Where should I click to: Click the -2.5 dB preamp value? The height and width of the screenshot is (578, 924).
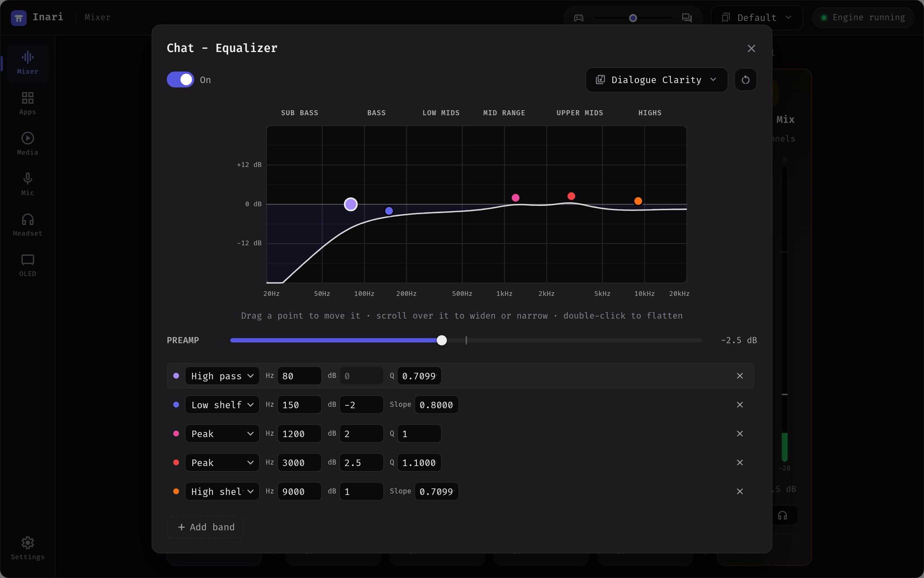[738, 340]
